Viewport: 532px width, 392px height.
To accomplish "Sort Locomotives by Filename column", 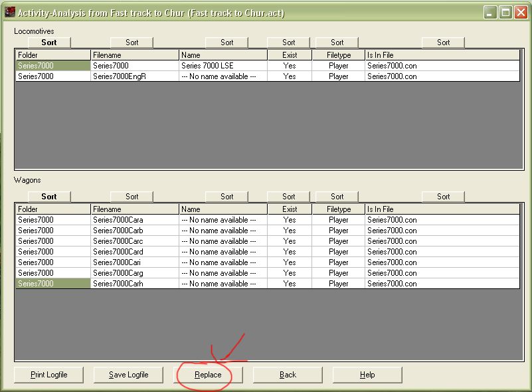I will click(x=132, y=43).
